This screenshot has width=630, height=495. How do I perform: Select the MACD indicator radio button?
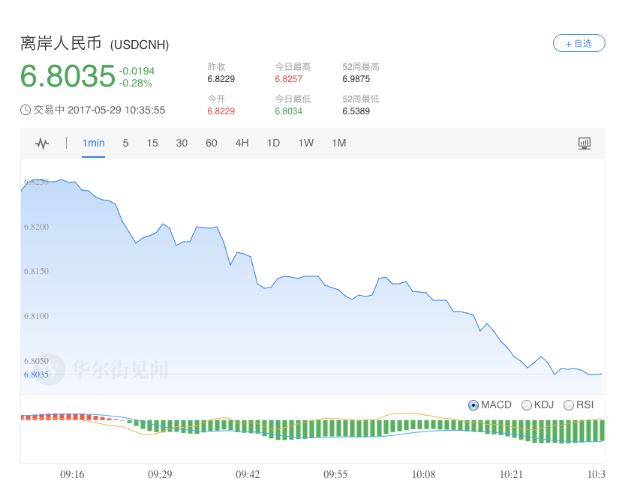pos(473,405)
